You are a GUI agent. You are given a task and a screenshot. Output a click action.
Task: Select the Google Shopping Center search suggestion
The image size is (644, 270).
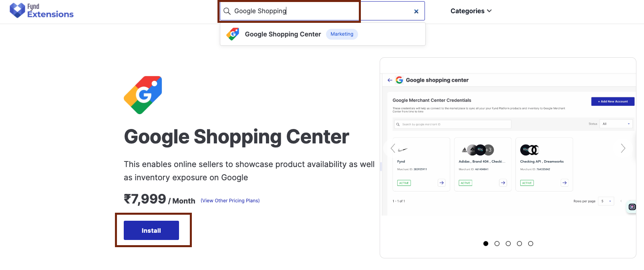pyautogui.click(x=283, y=34)
